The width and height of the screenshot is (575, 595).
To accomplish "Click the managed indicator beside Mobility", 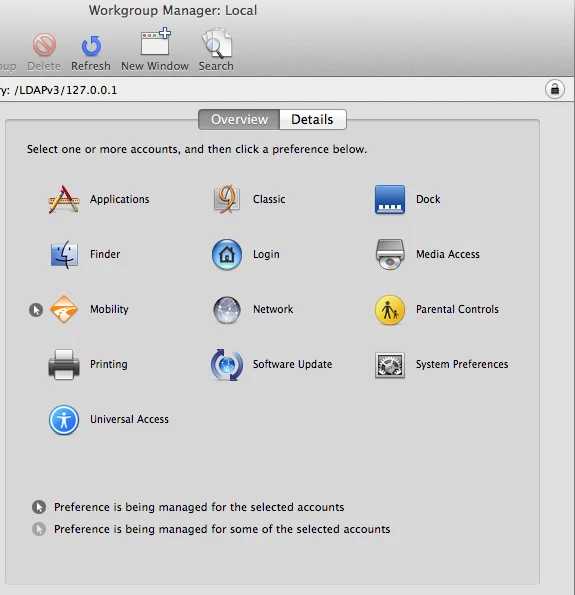I will click(x=36, y=310).
